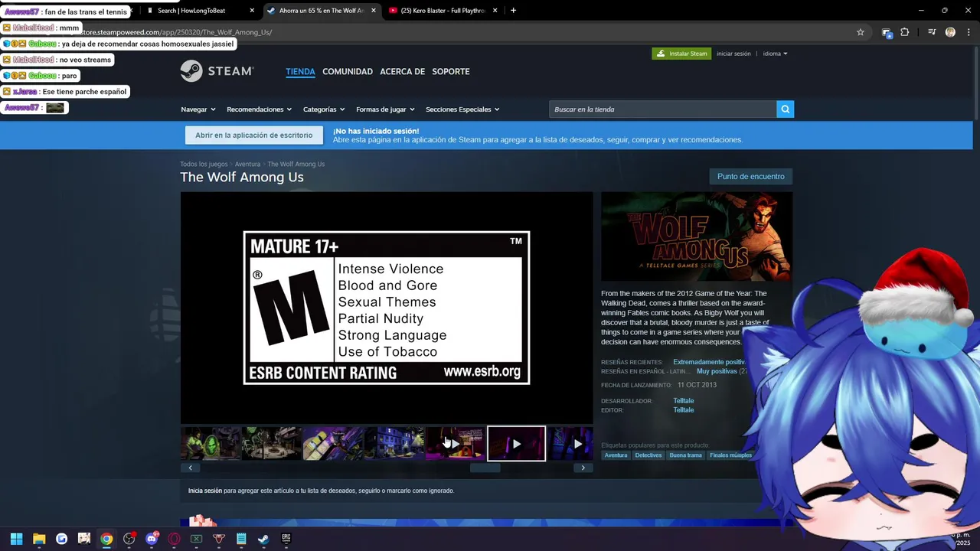Expand the Secciones Especiales dropdown
The width and height of the screenshot is (980, 551).
pyautogui.click(x=462, y=109)
